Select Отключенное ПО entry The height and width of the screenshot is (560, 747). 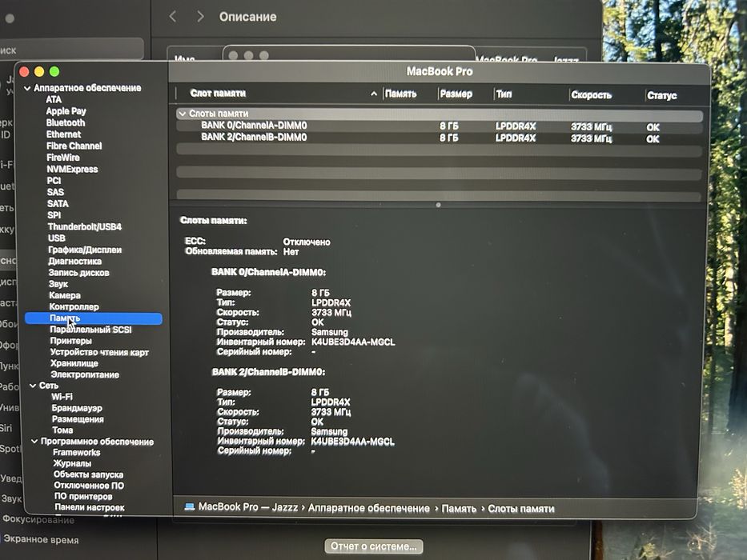(89, 486)
